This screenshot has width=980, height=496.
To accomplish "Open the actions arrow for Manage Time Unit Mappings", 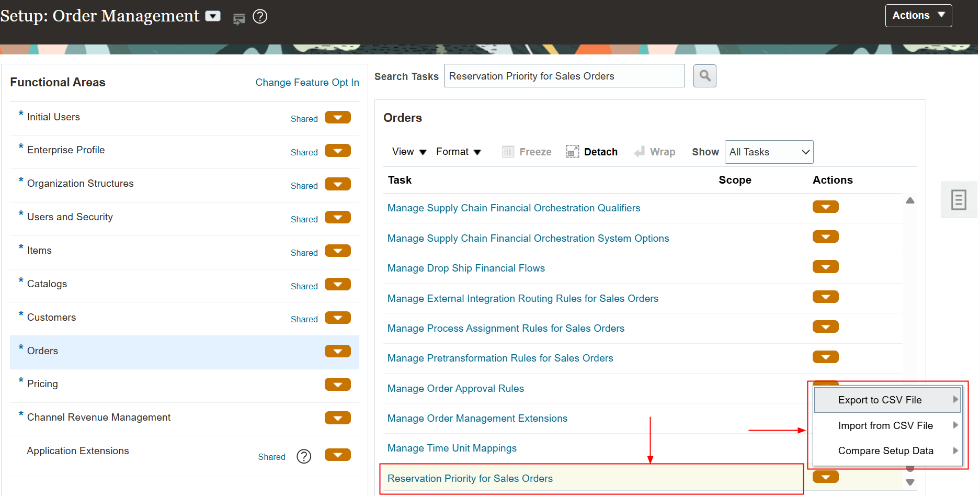I will pos(825,447).
